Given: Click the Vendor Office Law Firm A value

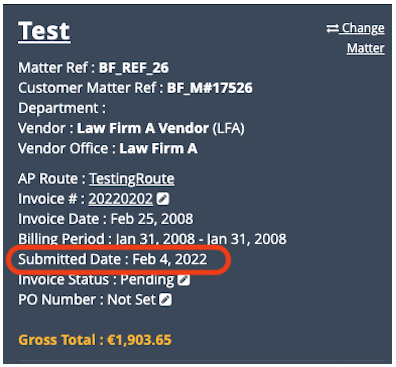Looking at the screenshot, I should (158, 148).
